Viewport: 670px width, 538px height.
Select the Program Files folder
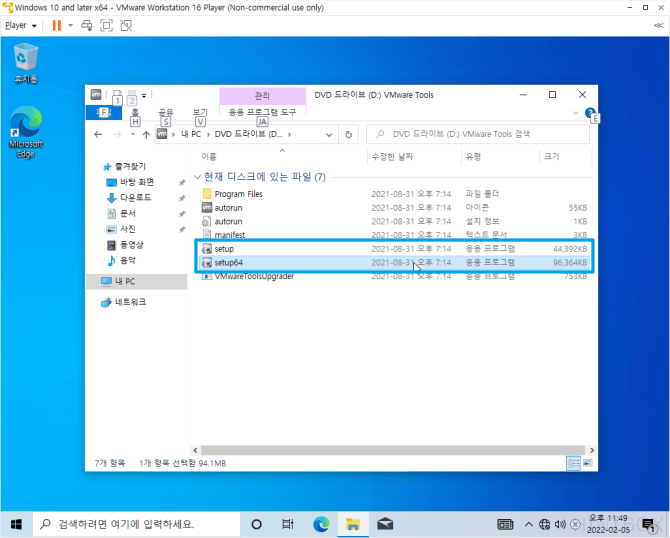394,194
